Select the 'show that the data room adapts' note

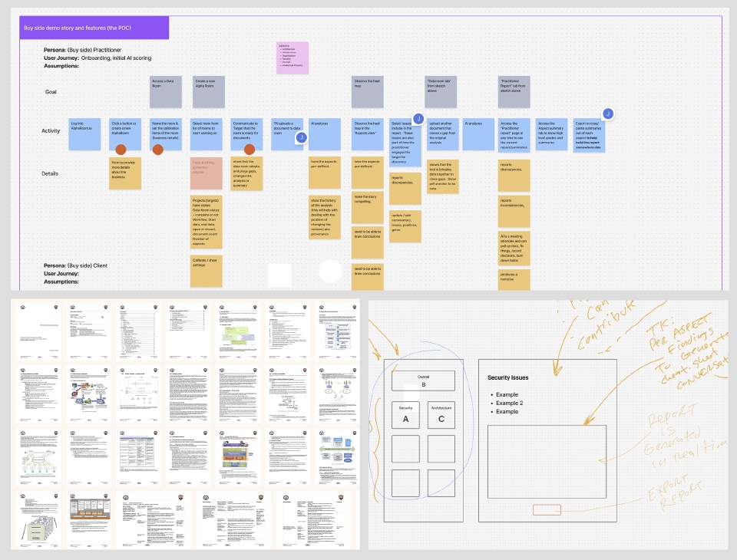coord(246,174)
